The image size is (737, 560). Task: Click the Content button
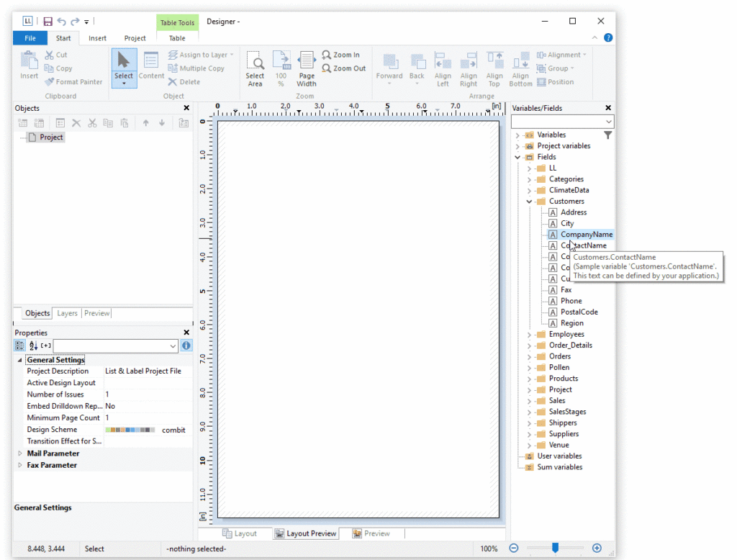[x=151, y=66]
